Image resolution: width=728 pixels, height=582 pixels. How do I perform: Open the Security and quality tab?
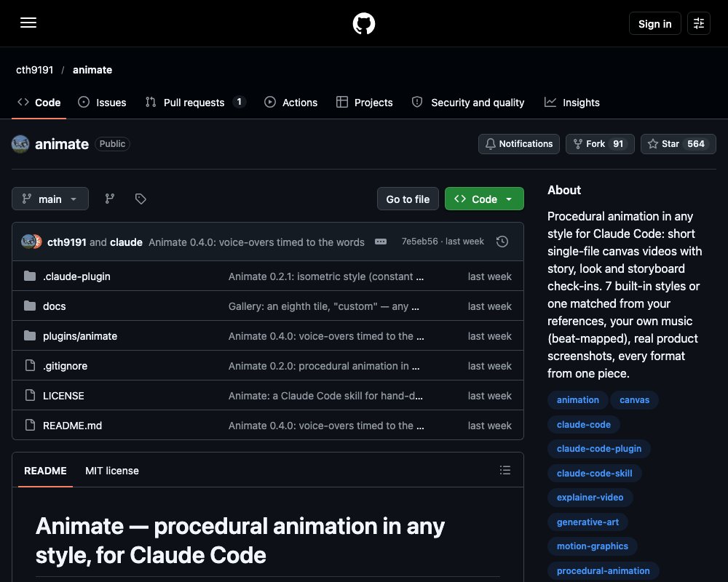pyautogui.click(x=468, y=103)
